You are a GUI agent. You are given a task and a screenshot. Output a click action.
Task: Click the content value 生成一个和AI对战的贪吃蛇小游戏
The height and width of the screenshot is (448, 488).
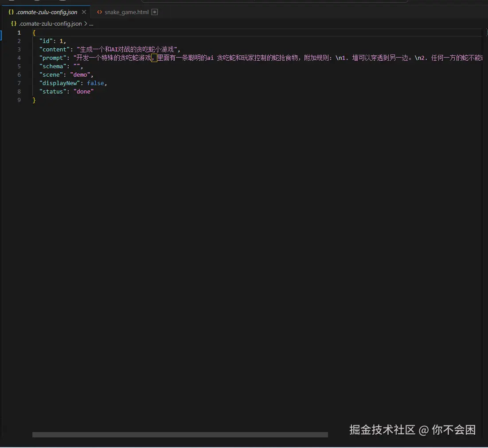click(x=127, y=50)
